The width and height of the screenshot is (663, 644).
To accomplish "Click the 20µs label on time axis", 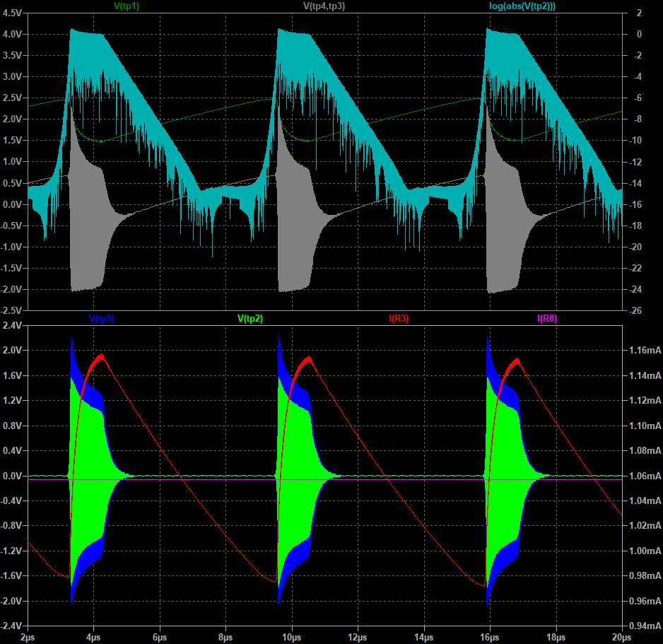I will click(622, 637).
